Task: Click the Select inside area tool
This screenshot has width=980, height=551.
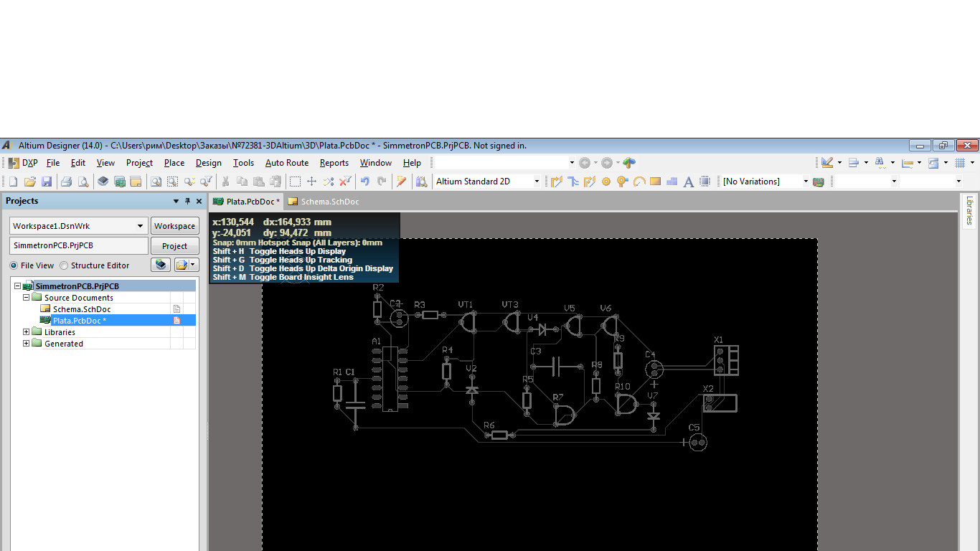Action: click(295, 182)
